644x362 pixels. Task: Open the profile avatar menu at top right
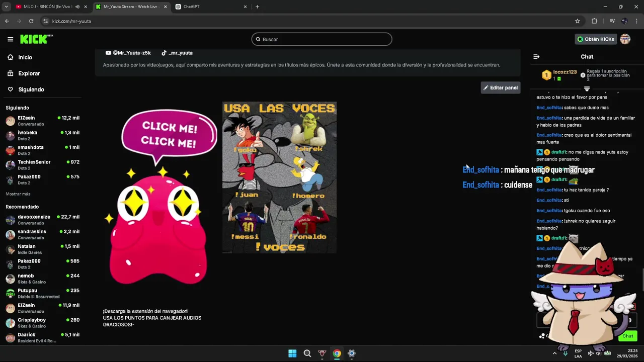coord(625,39)
